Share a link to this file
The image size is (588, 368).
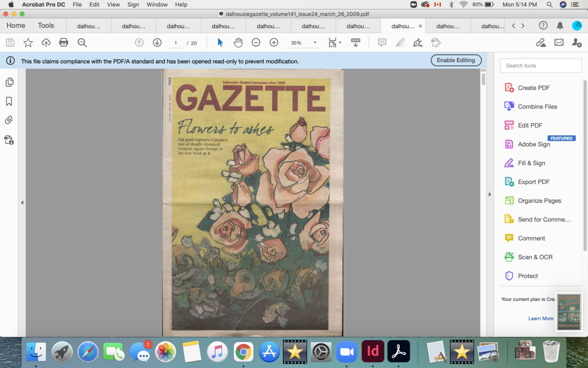(x=541, y=42)
